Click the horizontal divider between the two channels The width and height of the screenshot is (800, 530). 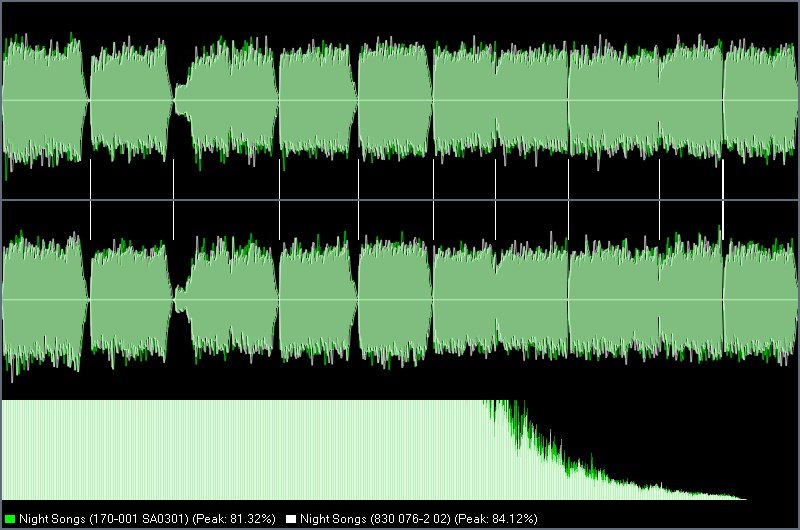click(x=400, y=200)
